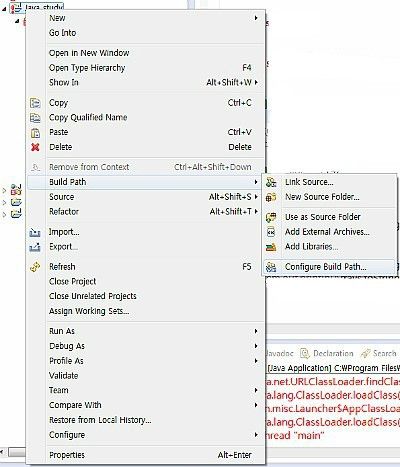
Task: Select Validate menu entry
Action: pyautogui.click(x=63, y=376)
